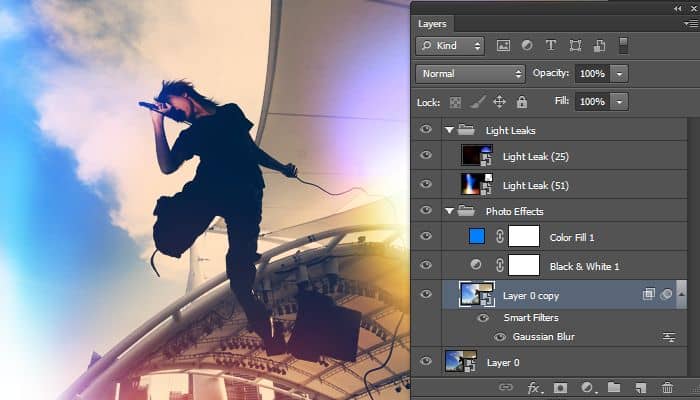Open Gaussian Blur filter blending options icon

click(669, 337)
